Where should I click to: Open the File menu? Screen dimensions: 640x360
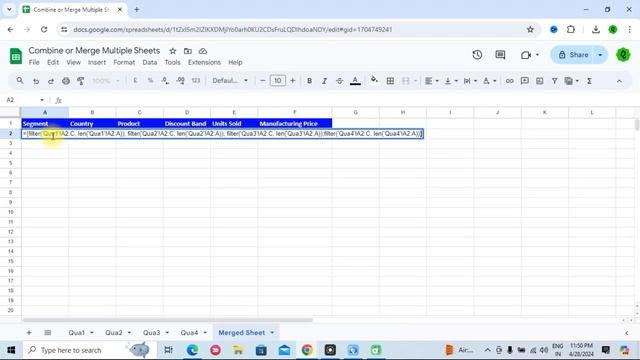coord(34,62)
